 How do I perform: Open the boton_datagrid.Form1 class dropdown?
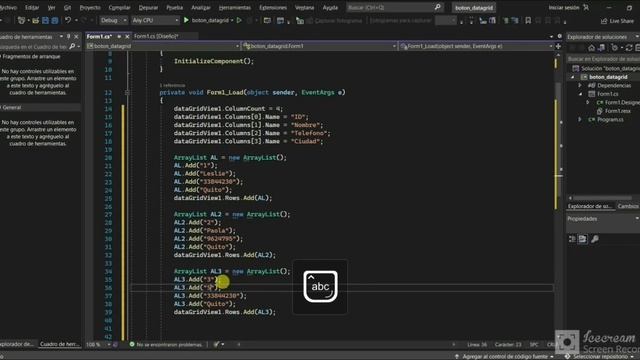tap(319, 46)
